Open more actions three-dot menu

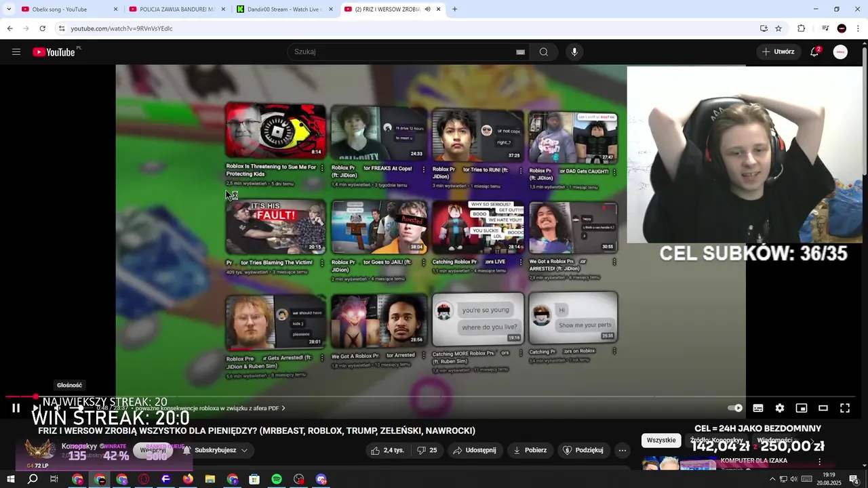(x=622, y=450)
